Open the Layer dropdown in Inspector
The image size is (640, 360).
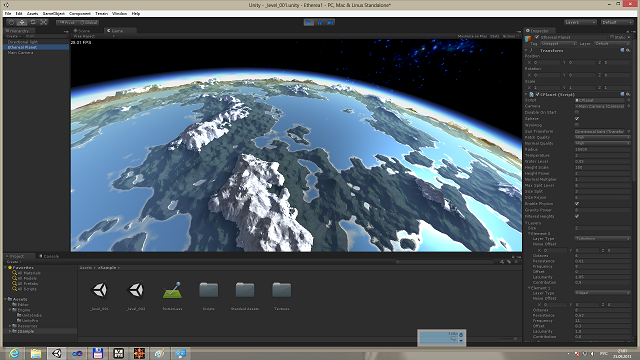tap(611, 43)
